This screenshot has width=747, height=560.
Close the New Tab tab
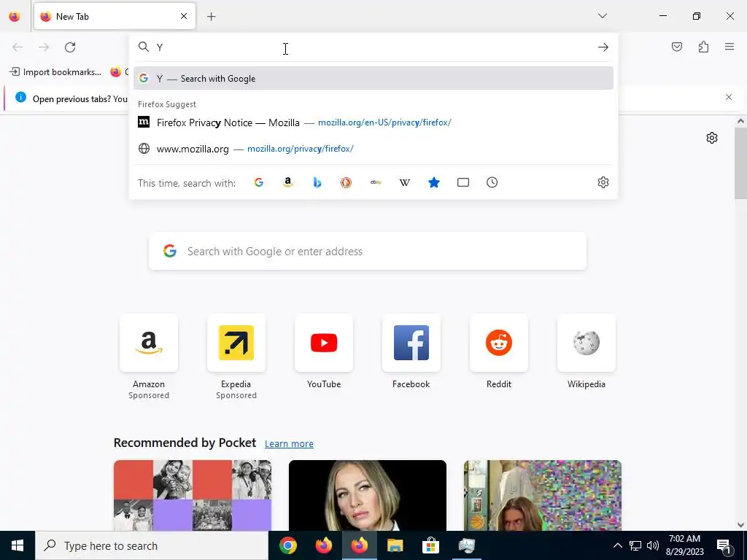(184, 16)
